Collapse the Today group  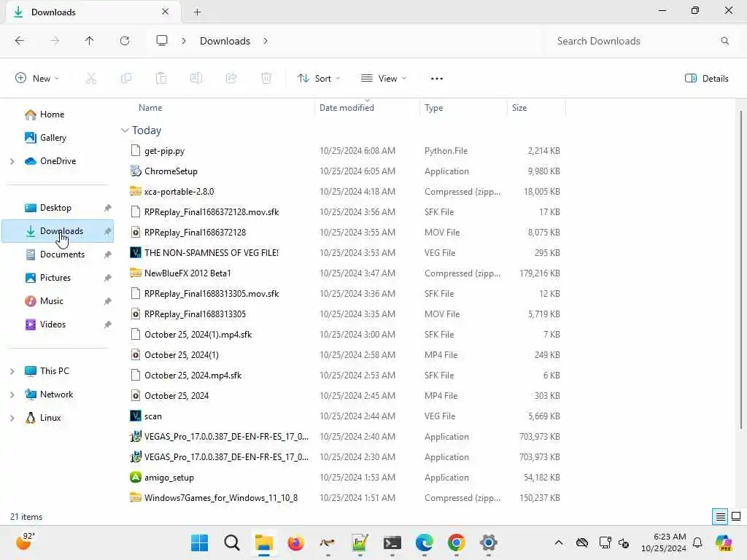pyautogui.click(x=125, y=130)
